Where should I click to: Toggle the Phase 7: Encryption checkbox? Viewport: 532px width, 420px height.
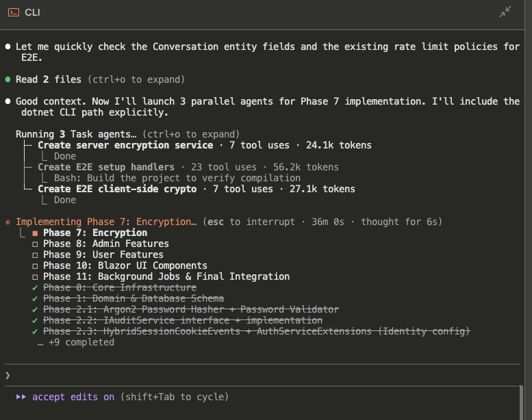pyautogui.click(x=36, y=233)
